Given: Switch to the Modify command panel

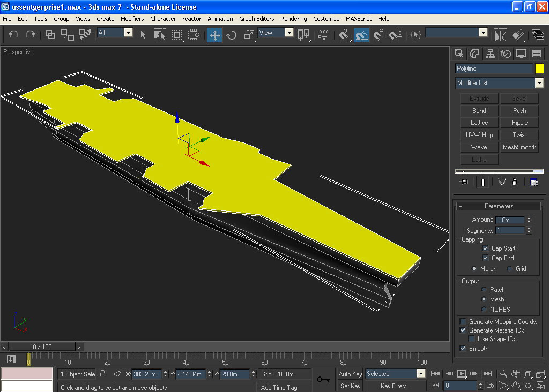Looking at the screenshot, I should [474, 54].
